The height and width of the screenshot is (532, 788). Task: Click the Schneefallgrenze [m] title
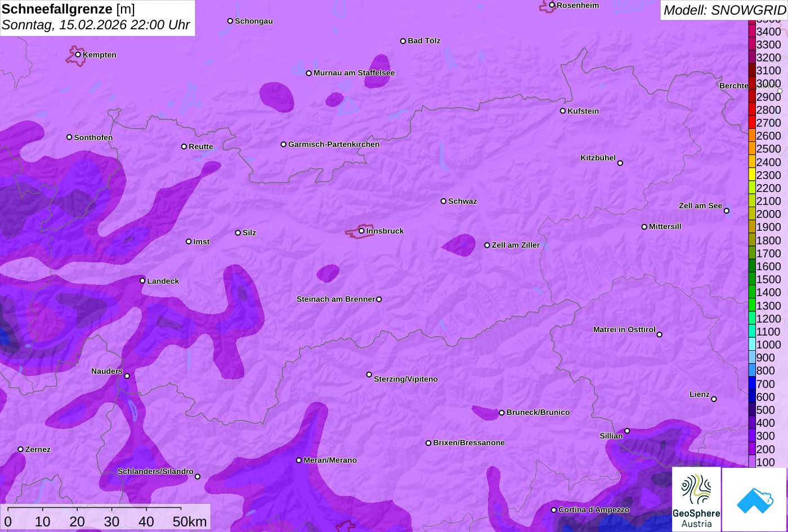68,9
